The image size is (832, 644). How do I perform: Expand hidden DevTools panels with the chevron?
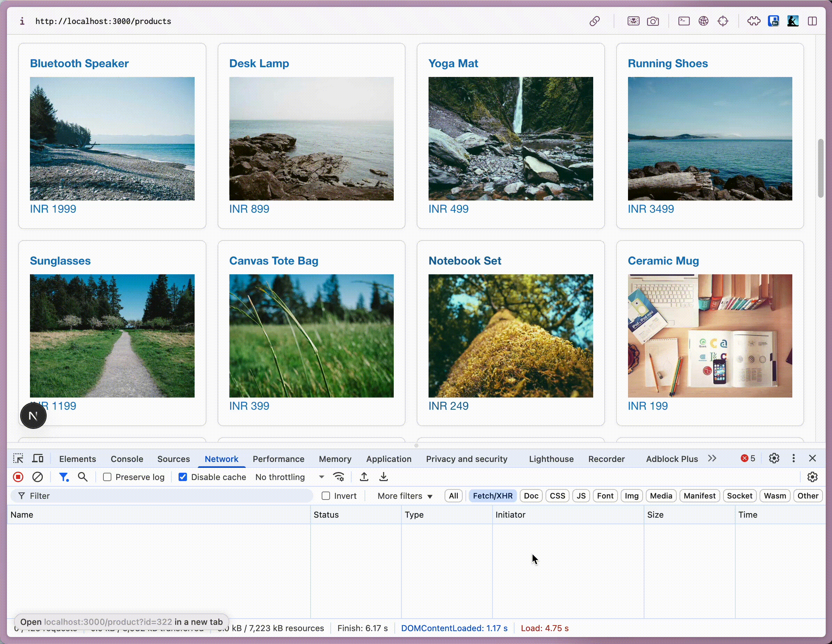click(712, 458)
